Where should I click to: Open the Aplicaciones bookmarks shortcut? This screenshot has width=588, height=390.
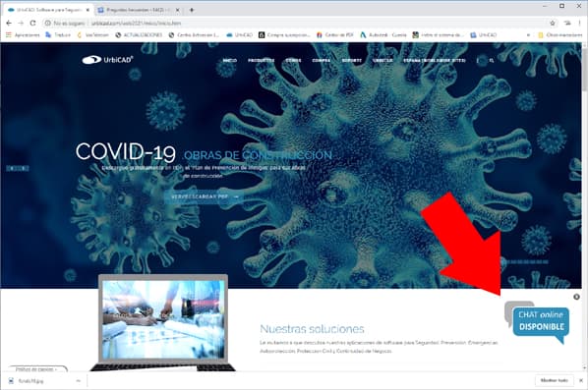coord(23,34)
